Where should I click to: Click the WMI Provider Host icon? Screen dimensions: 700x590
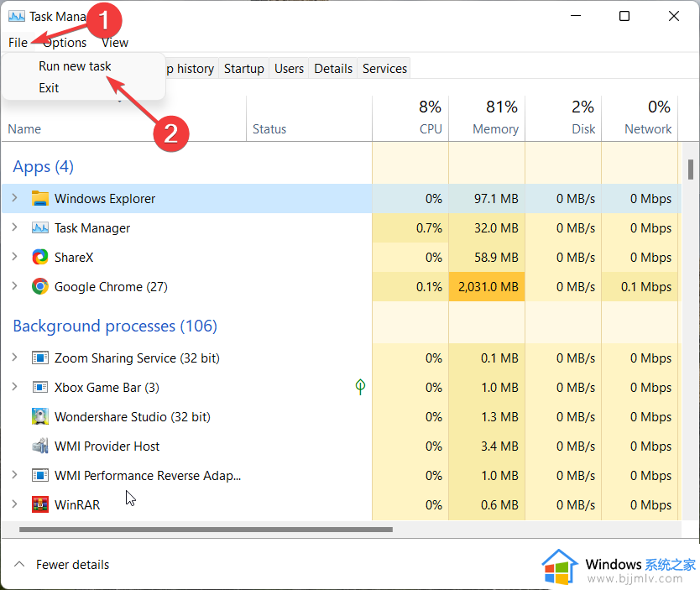[40, 446]
